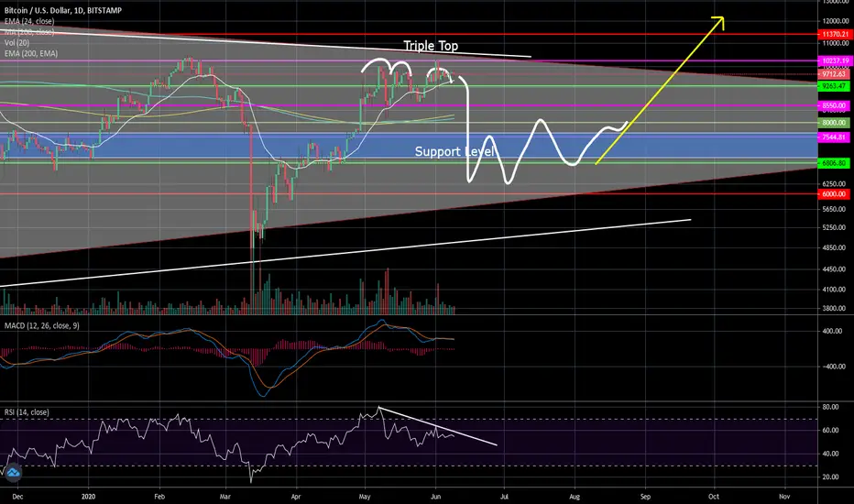Click Nov on the time axis
854x504 pixels.
coord(784,497)
